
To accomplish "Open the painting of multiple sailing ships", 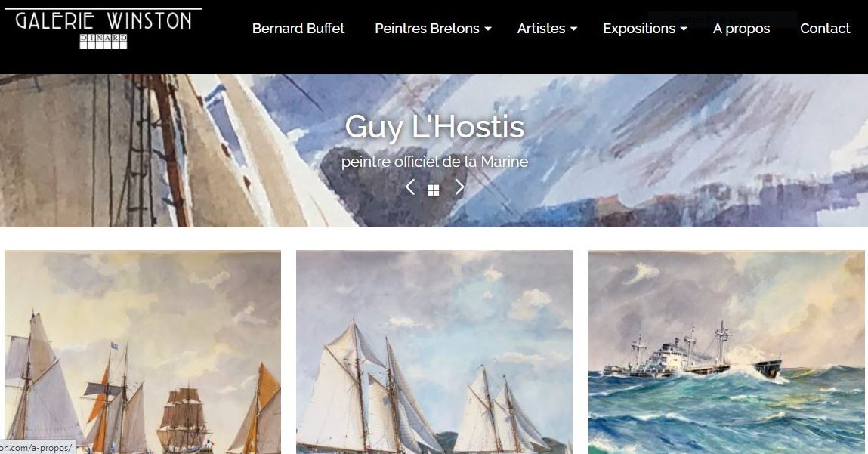I will (x=143, y=352).
